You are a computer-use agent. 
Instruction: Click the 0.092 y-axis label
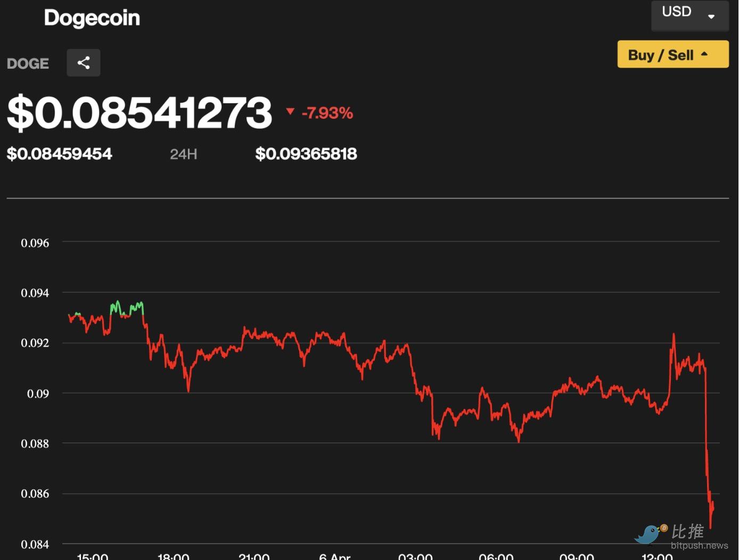point(35,343)
